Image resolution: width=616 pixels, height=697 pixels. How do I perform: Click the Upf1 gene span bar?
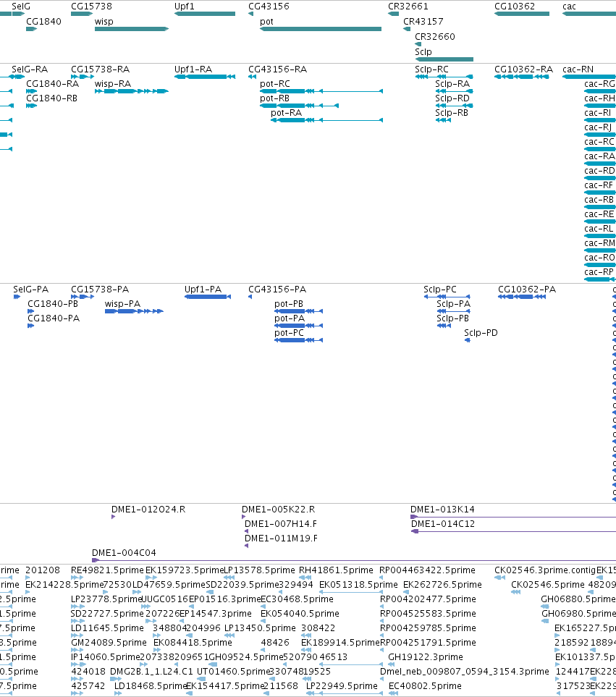(204, 14)
